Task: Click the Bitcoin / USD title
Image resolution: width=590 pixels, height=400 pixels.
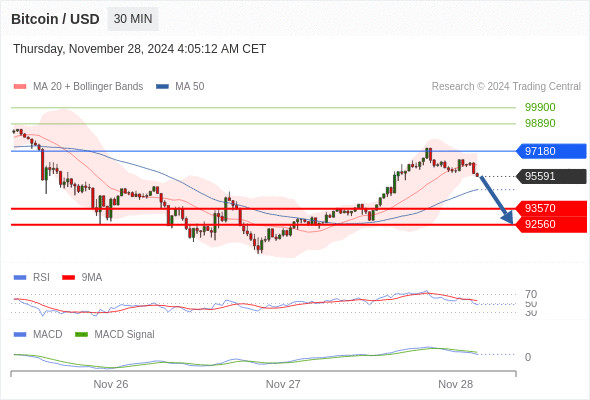Action: tap(55, 19)
